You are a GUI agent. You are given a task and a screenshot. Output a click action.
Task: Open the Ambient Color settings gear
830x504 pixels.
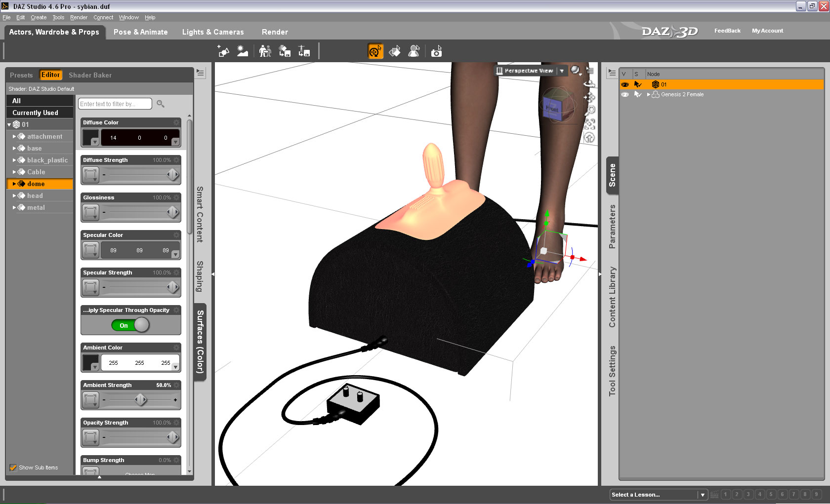(x=176, y=348)
